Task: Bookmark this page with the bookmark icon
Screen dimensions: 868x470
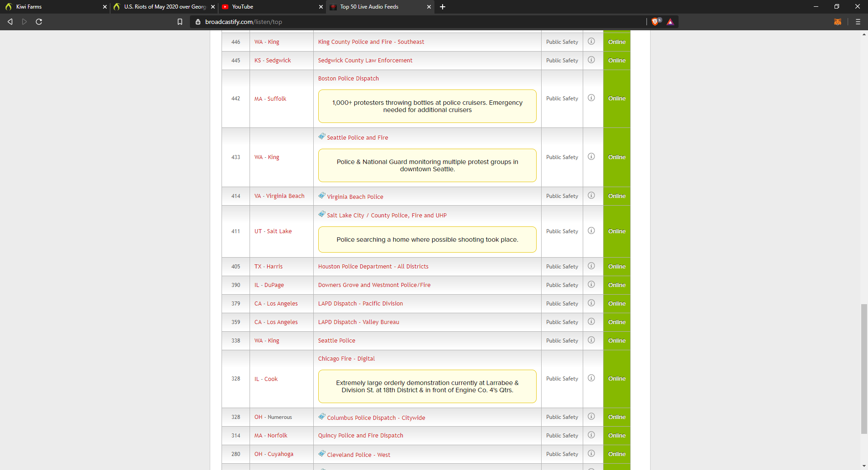Action: [180, 22]
